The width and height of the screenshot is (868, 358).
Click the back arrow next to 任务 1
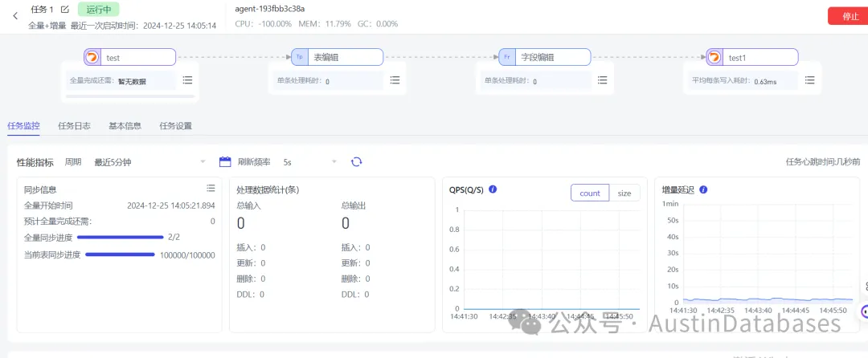[15, 16]
